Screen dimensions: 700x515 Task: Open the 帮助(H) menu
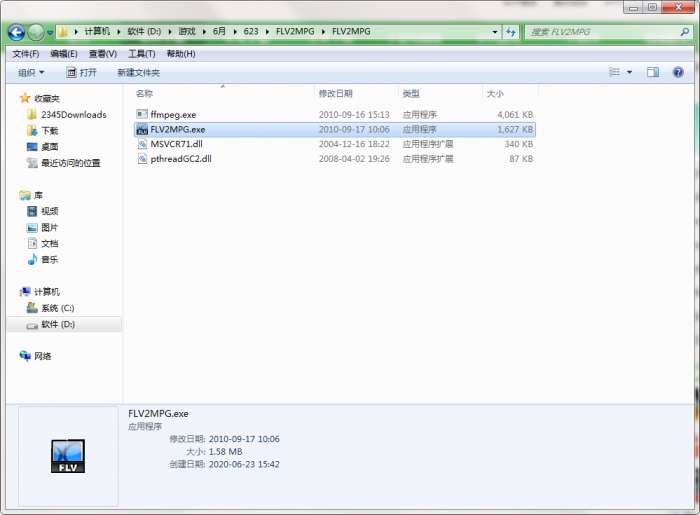pos(181,54)
